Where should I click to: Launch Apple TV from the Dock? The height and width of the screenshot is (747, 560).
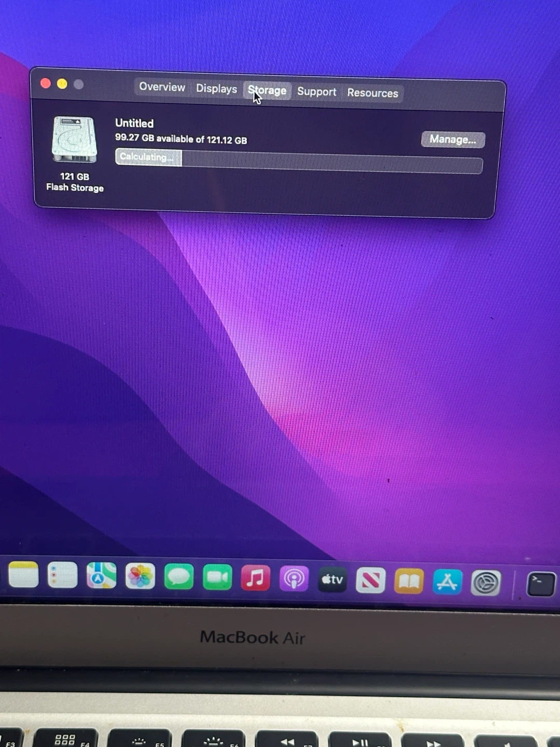pos(332,579)
